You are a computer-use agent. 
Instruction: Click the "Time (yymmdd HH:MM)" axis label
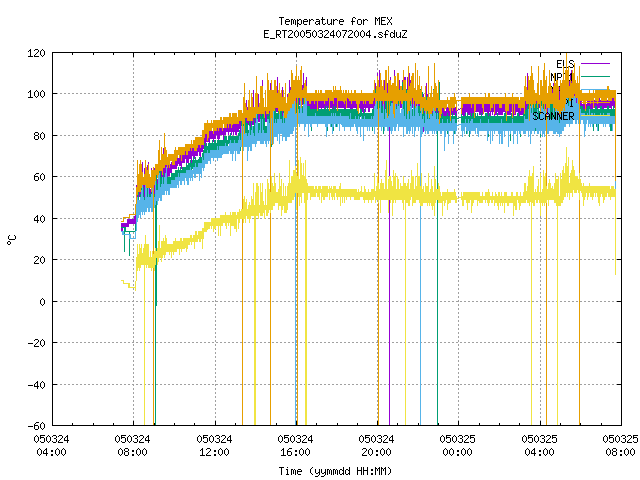335,471
